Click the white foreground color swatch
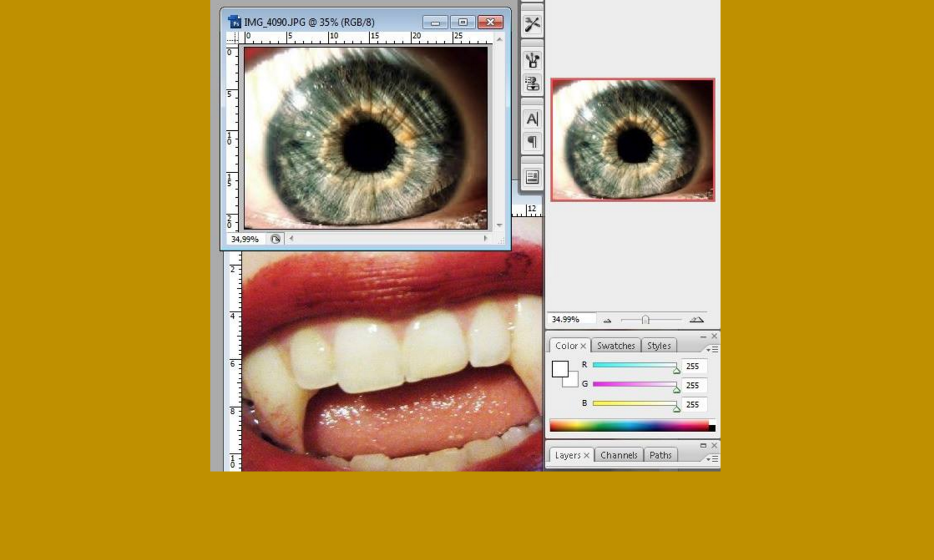 click(x=560, y=367)
